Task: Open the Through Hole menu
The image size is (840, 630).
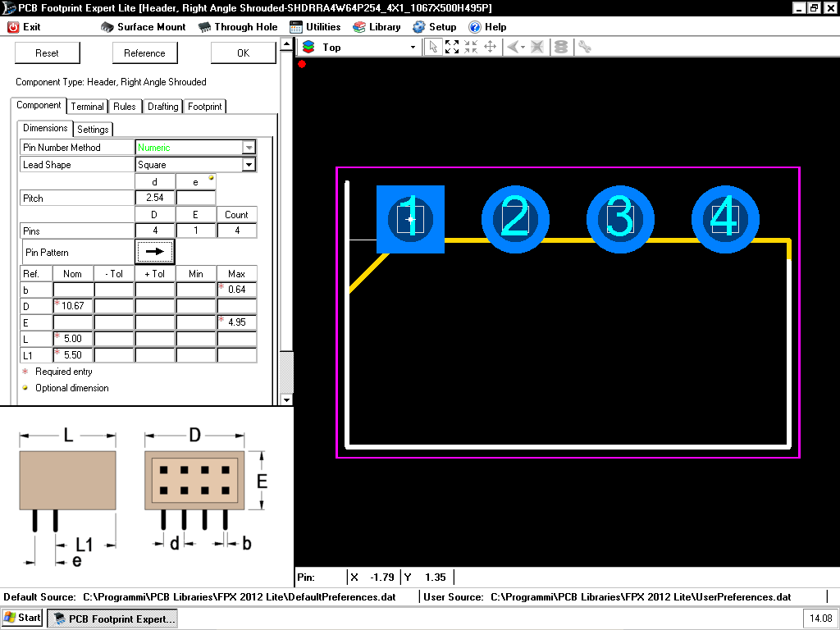Action: coord(238,26)
